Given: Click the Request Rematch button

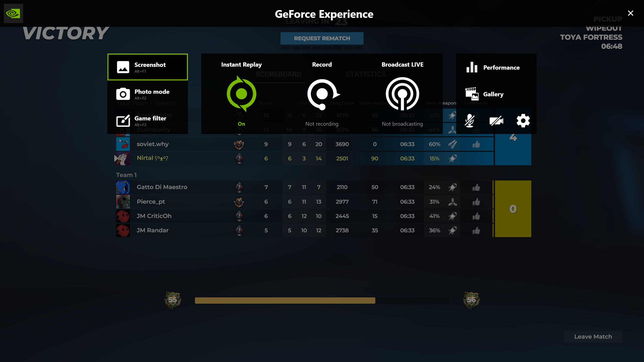Looking at the screenshot, I should point(322,38).
